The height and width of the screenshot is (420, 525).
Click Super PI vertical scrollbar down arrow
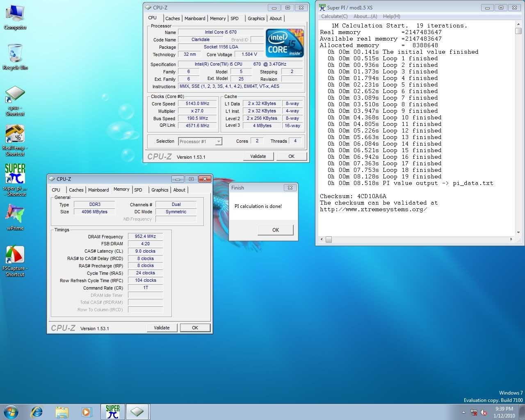518,233
